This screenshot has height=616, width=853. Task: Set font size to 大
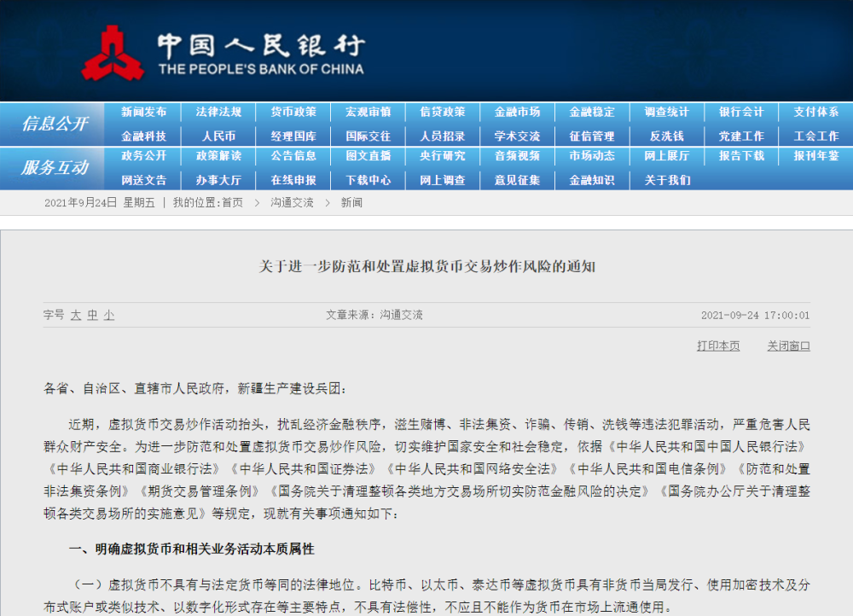[x=76, y=316]
